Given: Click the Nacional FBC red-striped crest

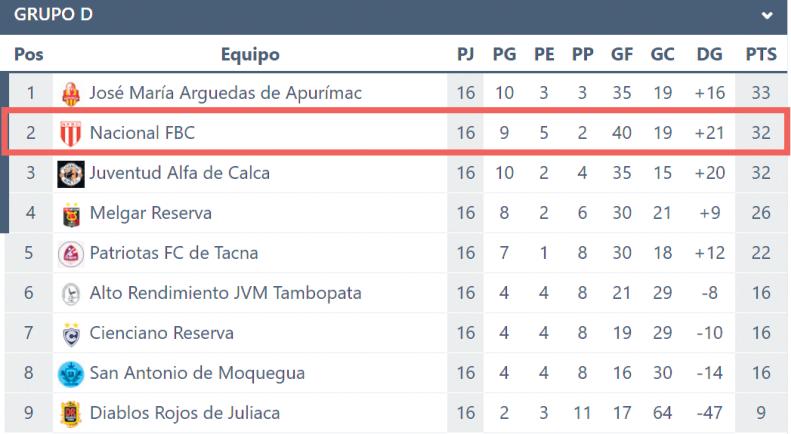Looking at the screenshot, I should click(x=71, y=134).
